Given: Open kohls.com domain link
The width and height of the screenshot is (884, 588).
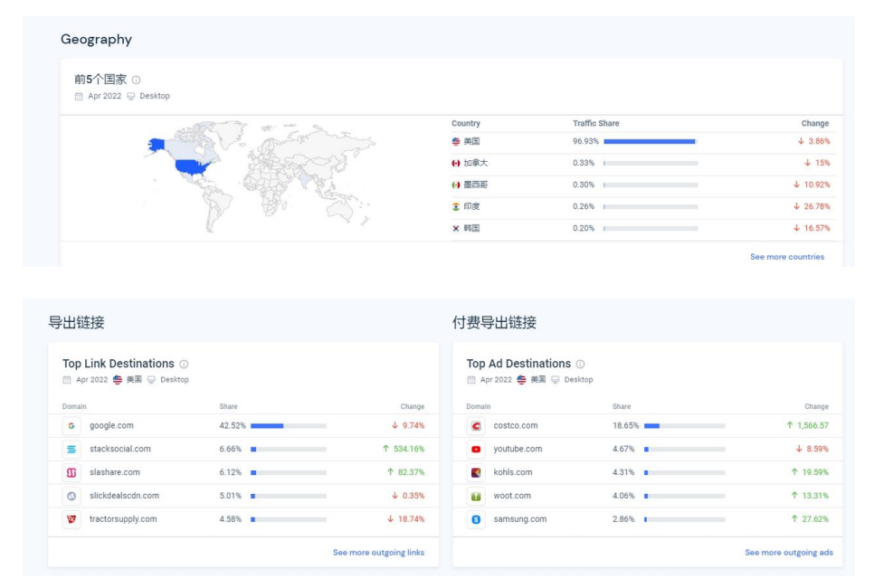Looking at the screenshot, I should point(512,472).
